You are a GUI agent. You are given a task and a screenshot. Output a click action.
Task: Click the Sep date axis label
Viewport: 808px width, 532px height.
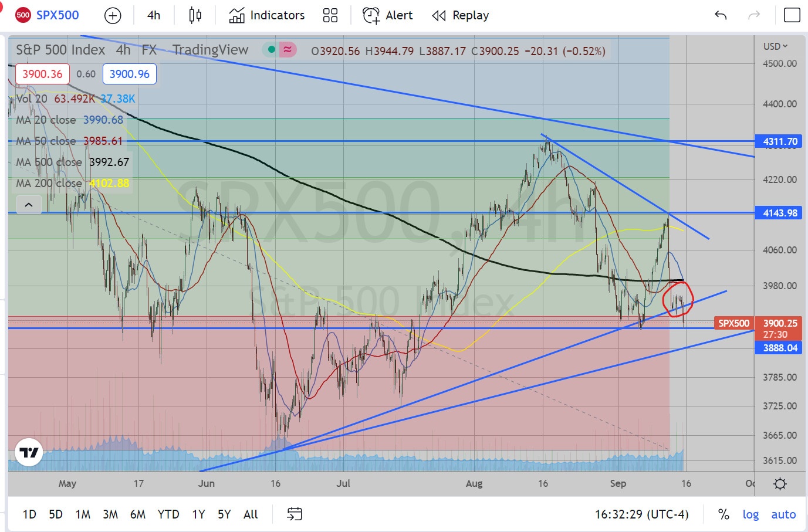coord(618,484)
